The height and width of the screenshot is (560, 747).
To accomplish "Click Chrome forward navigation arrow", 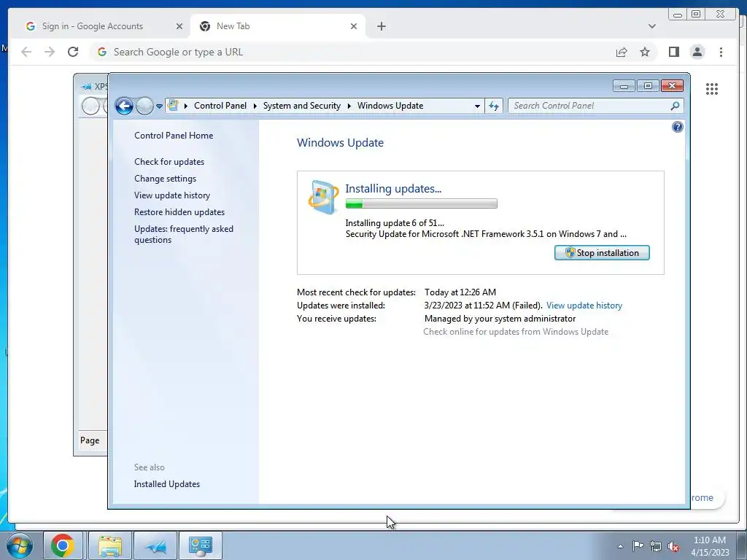I will tap(50, 52).
